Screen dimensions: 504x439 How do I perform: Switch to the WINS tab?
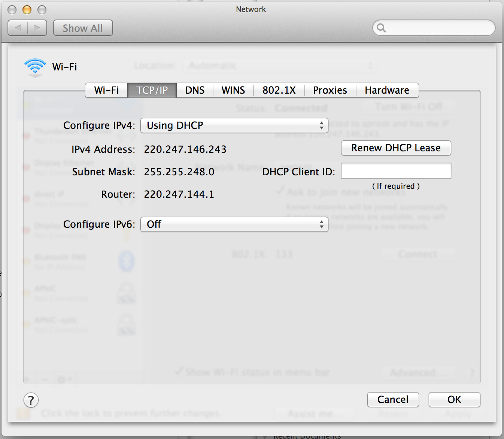(x=233, y=90)
